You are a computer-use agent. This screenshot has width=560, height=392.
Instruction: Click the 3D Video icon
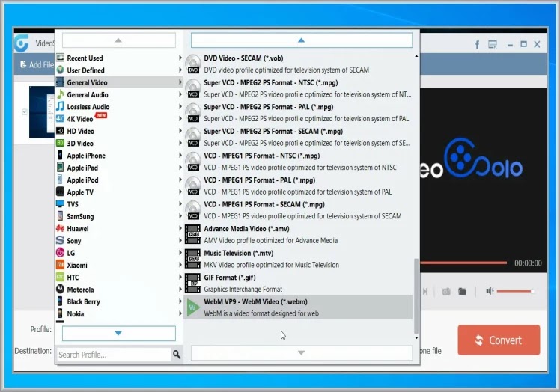[60, 143]
